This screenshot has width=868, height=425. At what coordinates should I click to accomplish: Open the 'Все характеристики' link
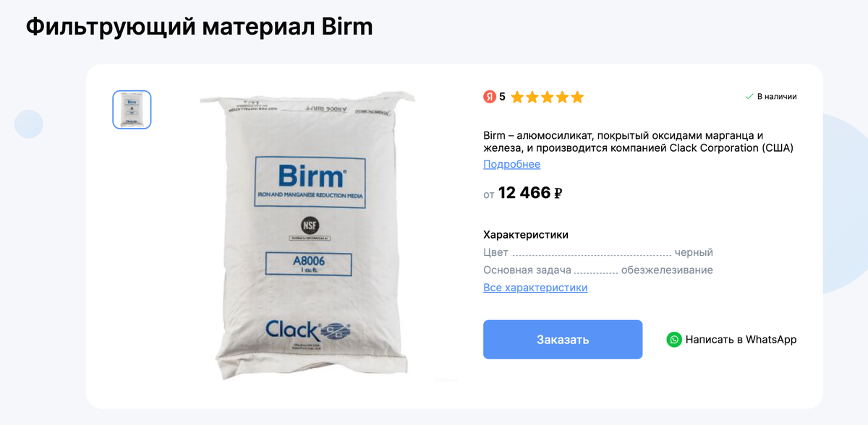[535, 288]
